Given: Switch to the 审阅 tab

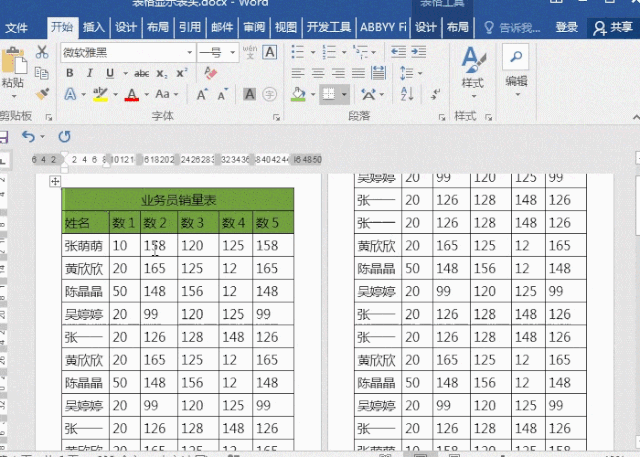Looking at the screenshot, I should pyautogui.click(x=254, y=27).
